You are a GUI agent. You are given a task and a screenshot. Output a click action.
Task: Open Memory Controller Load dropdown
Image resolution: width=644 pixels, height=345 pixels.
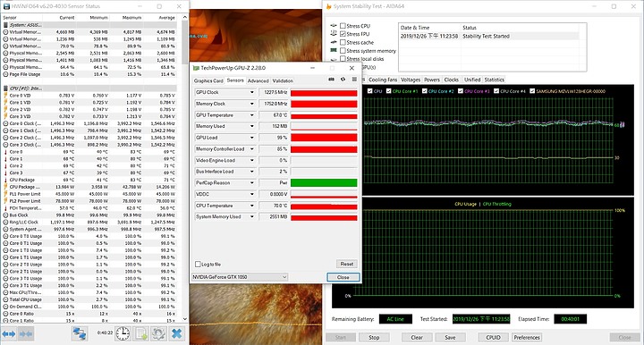point(252,149)
